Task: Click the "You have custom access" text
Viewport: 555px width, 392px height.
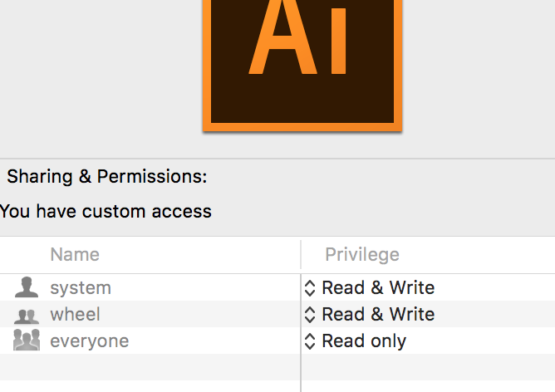Action: point(106,211)
